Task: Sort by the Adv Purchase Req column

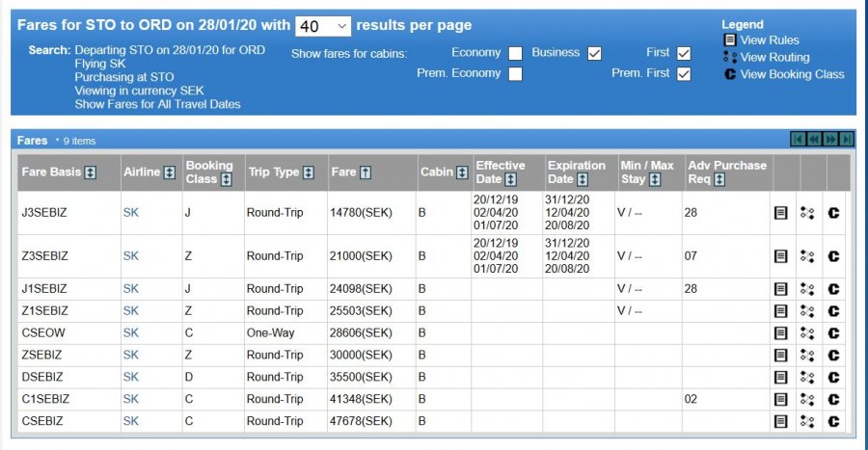Action: tap(720, 179)
